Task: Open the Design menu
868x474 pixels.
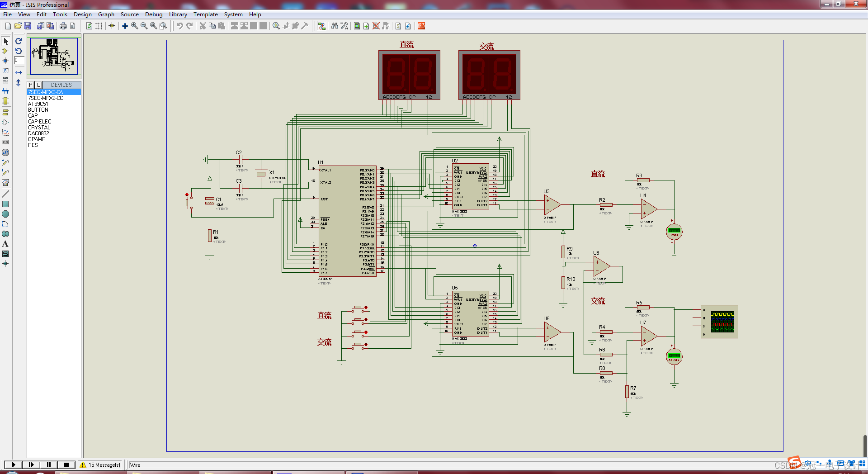Action: tap(82, 14)
